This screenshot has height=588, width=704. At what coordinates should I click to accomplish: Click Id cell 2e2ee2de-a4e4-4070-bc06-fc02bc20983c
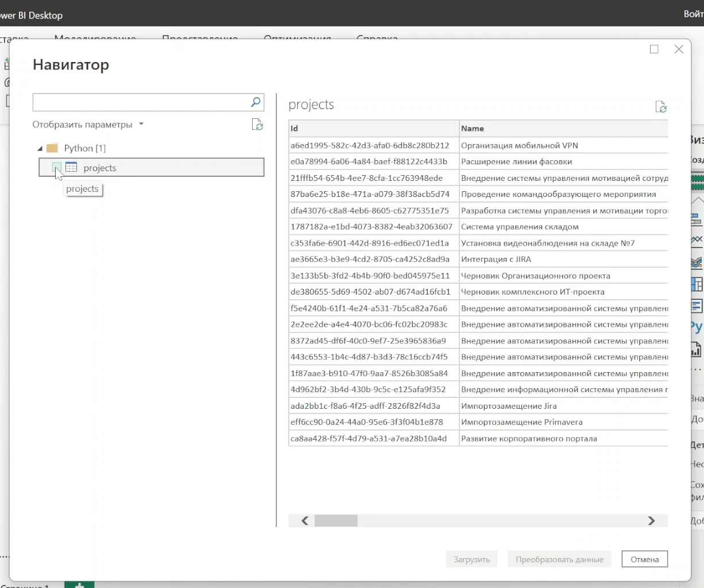pos(373,324)
